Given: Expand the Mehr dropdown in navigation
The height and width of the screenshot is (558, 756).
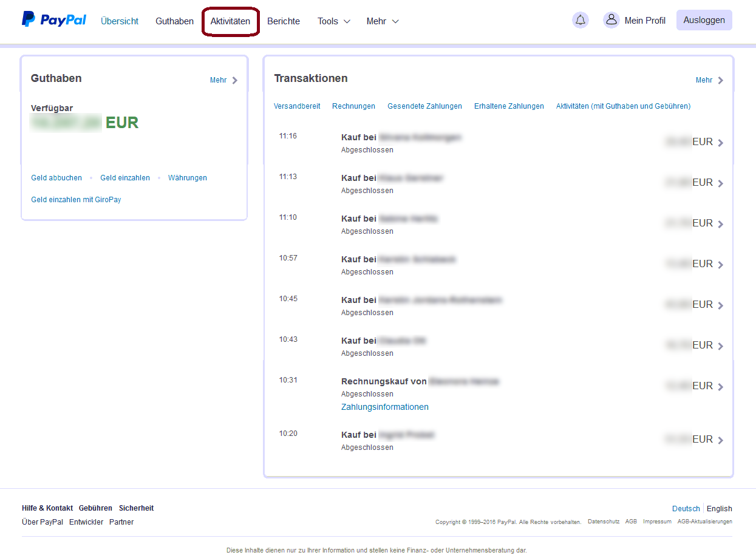Looking at the screenshot, I should [383, 21].
